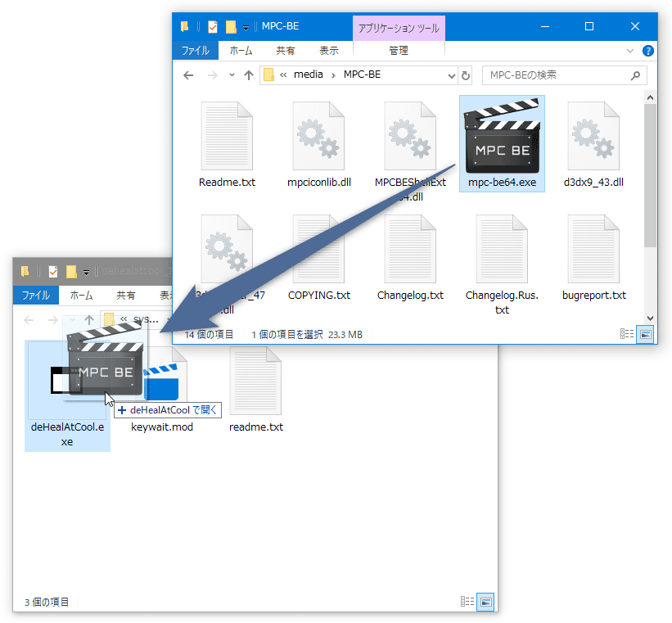672x623 pixels.
Task: Expand the chevron between media and MPC-BE
Action: (333, 75)
